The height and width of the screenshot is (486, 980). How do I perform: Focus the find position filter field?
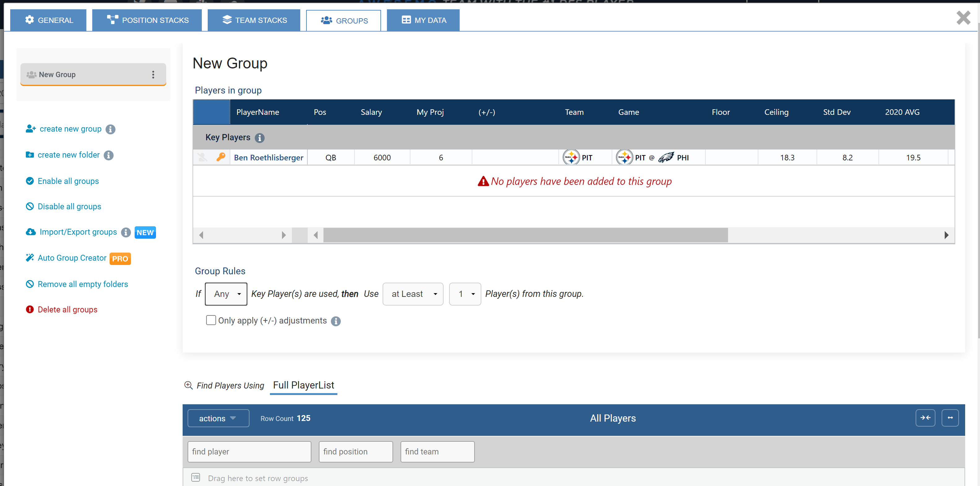tap(356, 452)
